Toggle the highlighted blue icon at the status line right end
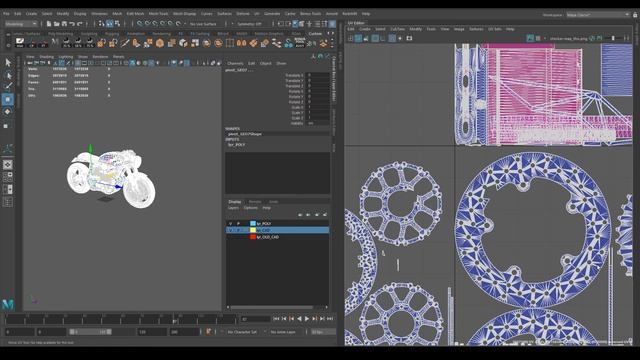The image size is (640, 360). [x=333, y=24]
